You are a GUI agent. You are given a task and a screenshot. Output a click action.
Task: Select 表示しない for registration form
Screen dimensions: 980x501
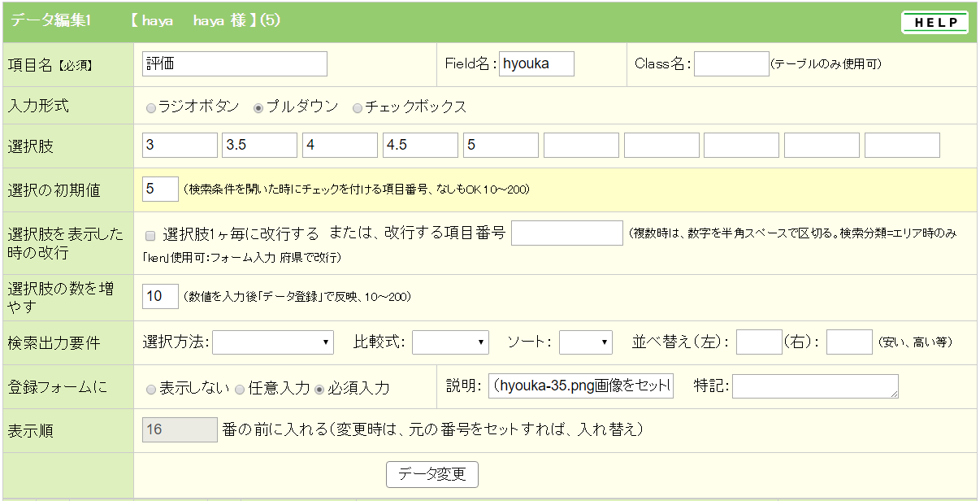coord(151,390)
